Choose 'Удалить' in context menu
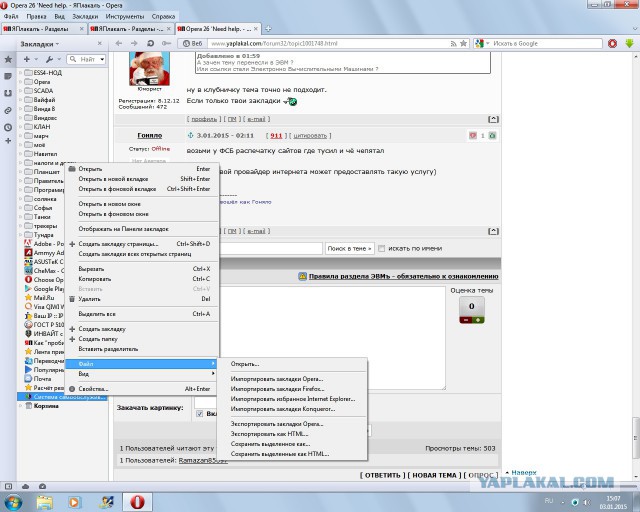Image resolution: width=640 pixels, height=512 pixels. point(142,299)
